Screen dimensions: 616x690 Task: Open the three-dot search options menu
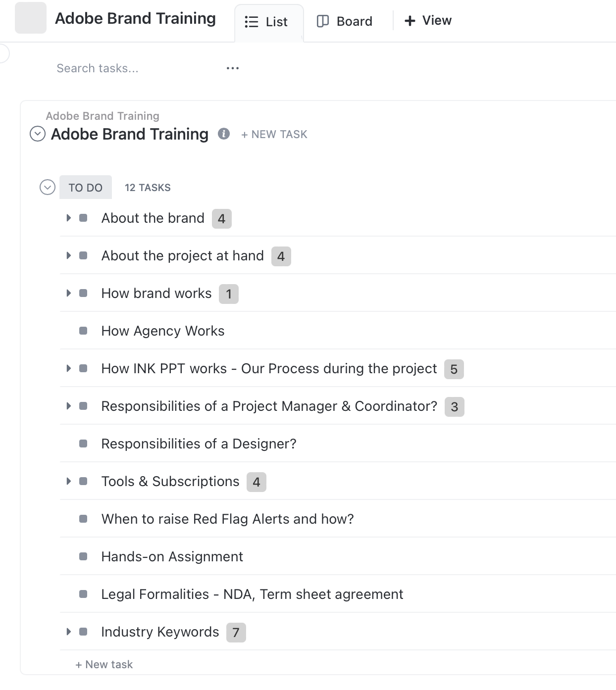233,68
